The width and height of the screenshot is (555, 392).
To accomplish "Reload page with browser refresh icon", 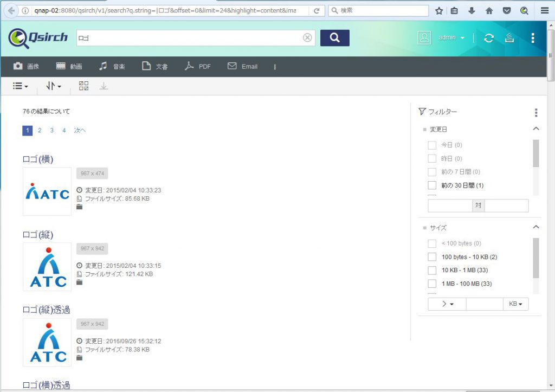I will point(317,11).
